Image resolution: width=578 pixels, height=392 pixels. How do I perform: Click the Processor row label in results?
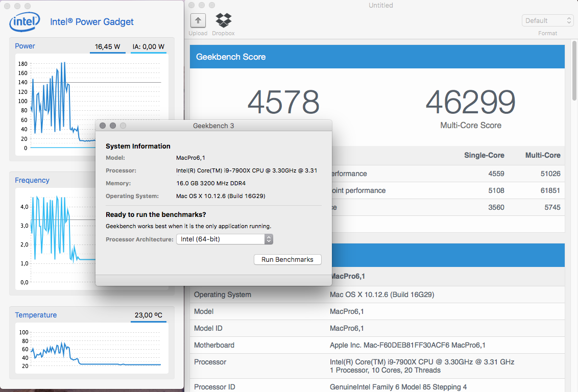click(x=210, y=362)
